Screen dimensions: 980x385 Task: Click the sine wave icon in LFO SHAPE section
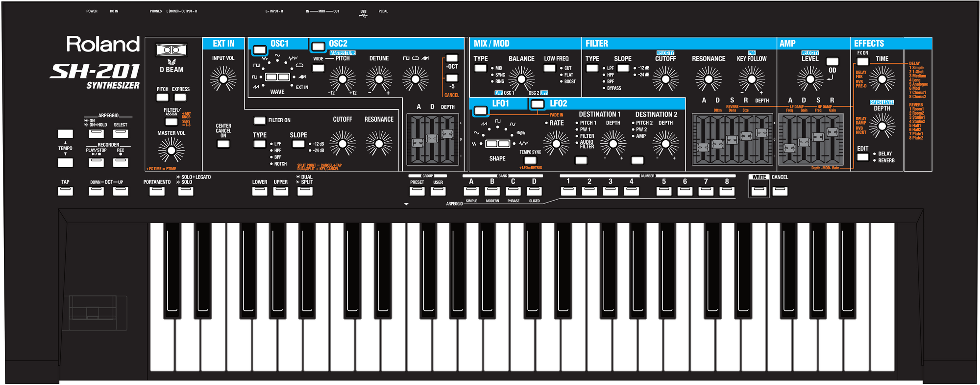476,133
